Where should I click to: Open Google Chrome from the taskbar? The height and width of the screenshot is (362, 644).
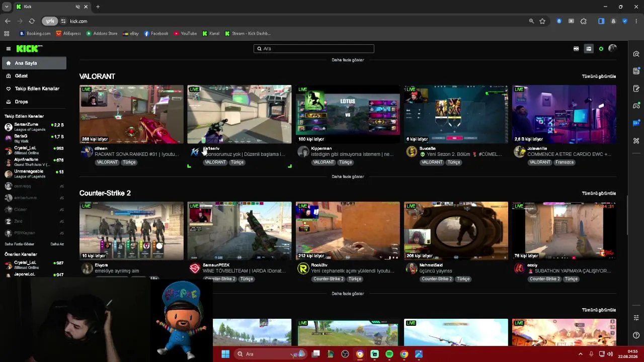(404, 354)
